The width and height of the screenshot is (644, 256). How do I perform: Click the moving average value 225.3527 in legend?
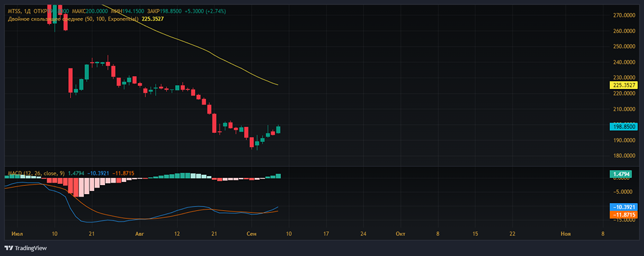[153, 19]
